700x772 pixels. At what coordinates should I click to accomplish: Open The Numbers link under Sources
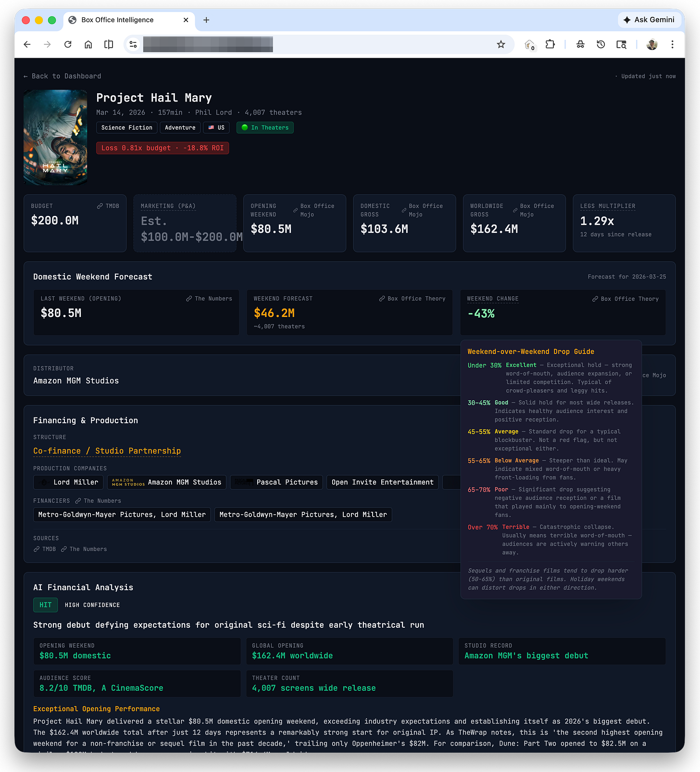pyautogui.click(x=84, y=549)
